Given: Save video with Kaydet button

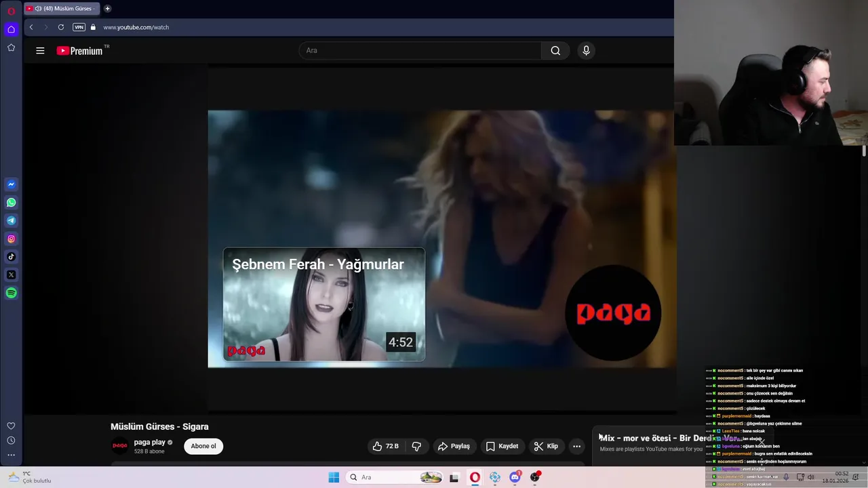Looking at the screenshot, I should [x=502, y=446].
